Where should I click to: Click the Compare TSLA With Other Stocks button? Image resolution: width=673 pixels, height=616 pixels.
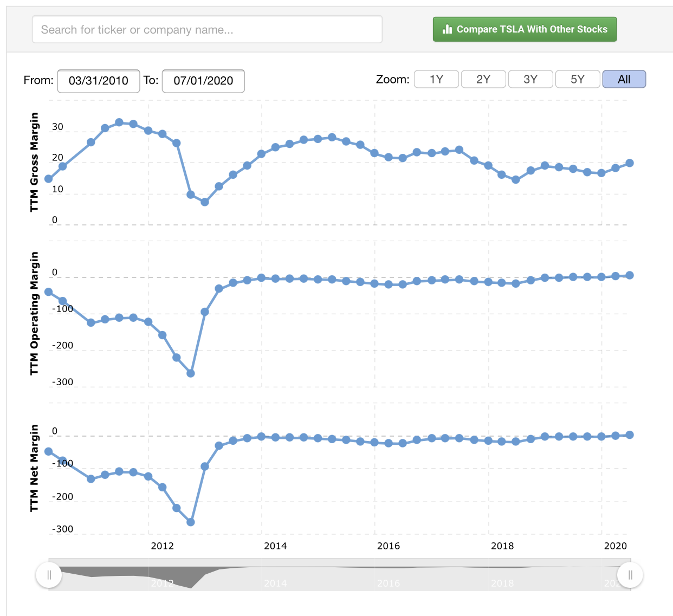tap(525, 29)
